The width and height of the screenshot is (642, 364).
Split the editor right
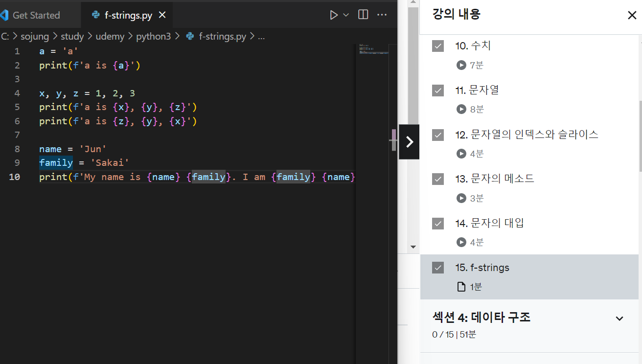[363, 15]
